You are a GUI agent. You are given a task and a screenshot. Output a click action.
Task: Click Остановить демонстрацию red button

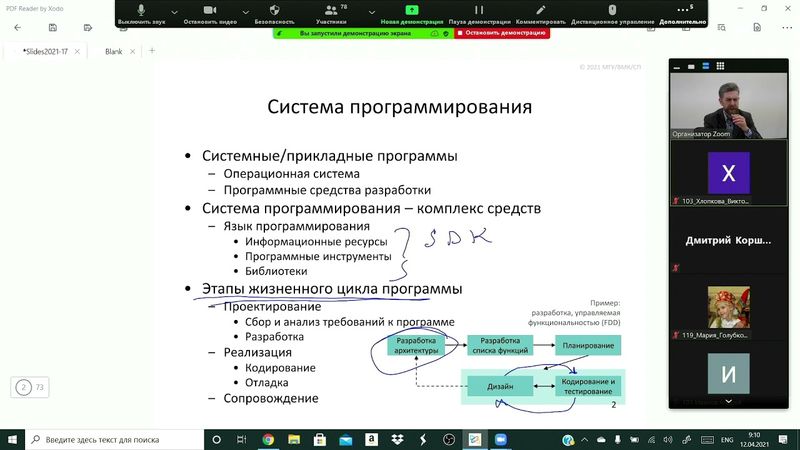(502, 33)
